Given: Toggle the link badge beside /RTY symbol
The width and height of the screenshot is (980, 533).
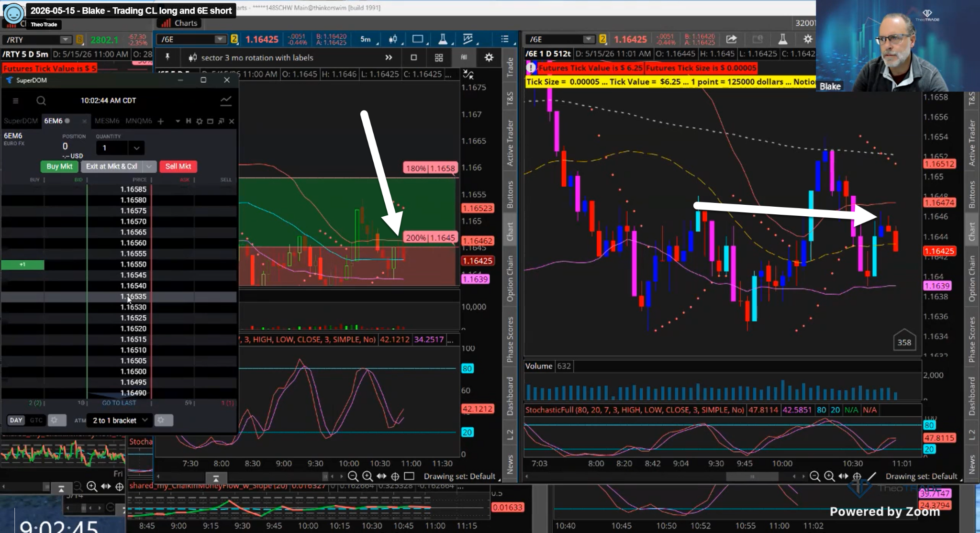Looking at the screenshot, I should tap(79, 40).
